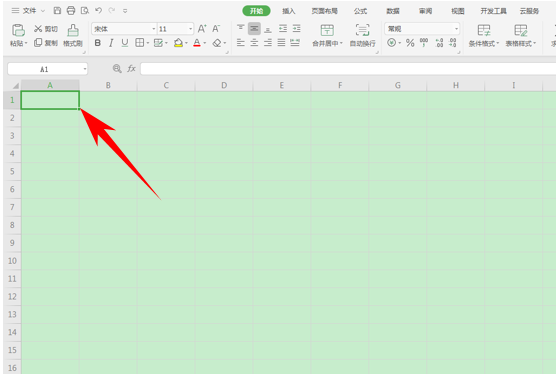The width and height of the screenshot is (557, 374).
Task: Toggle middle vertical alignment
Action: pos(254,28)
